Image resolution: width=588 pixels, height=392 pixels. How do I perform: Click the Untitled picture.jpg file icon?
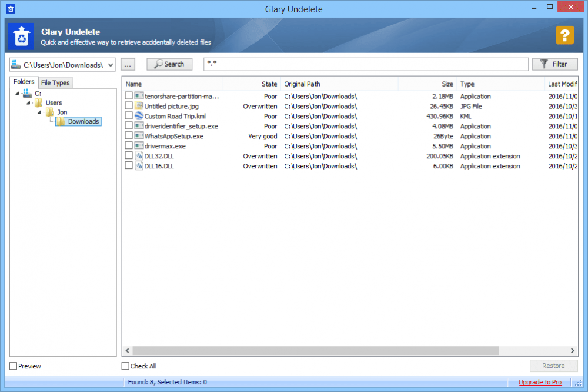pos(139,106)
